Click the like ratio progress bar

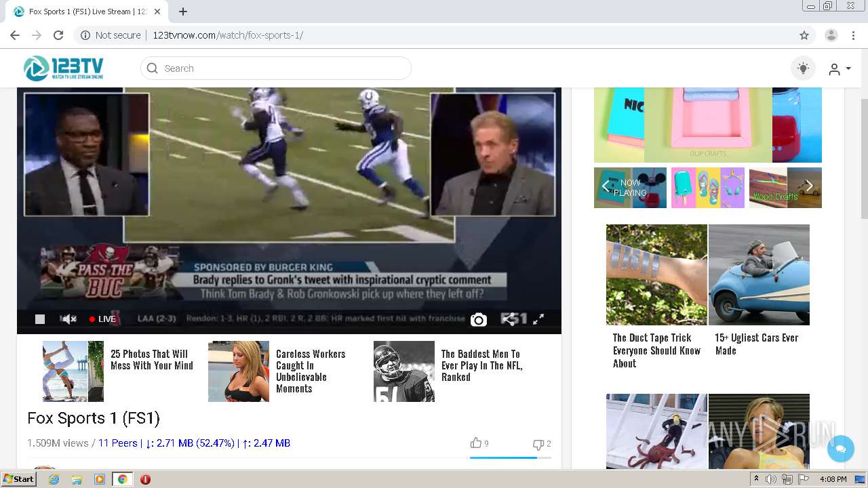pos(510,458)
